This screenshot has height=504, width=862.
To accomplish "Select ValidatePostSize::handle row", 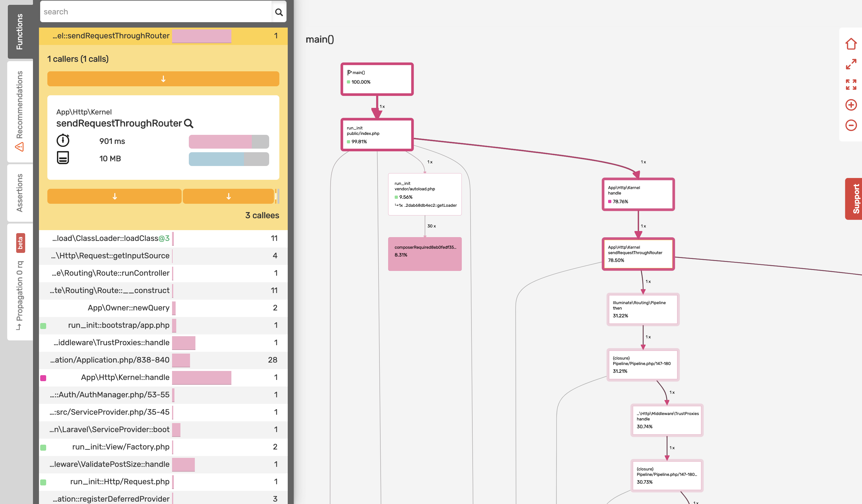I will click(x=163, y=465).
